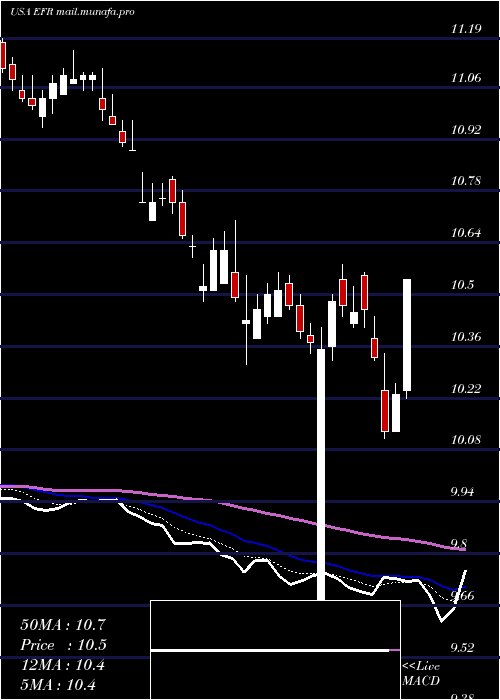Click the "Price : 10.5" legend entry
Screen dimensions: 500x700
pos(63,645)
